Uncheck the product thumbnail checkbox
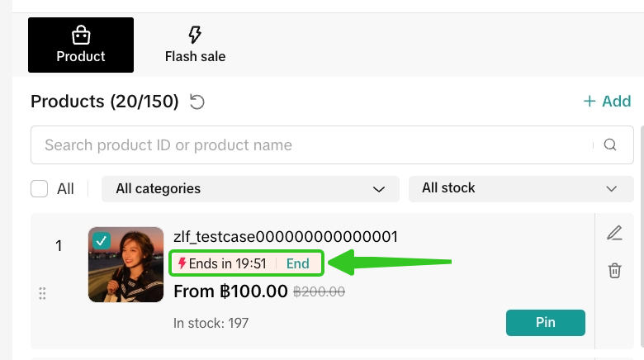This screenshot has height=360, width=644. pyautogui.click(x=102, y=240)
